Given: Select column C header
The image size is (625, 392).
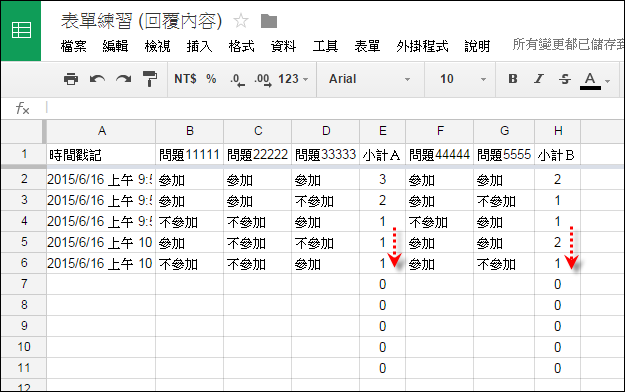Looking at the screenshot, I should pyautogui.click(x=258, y=131).
